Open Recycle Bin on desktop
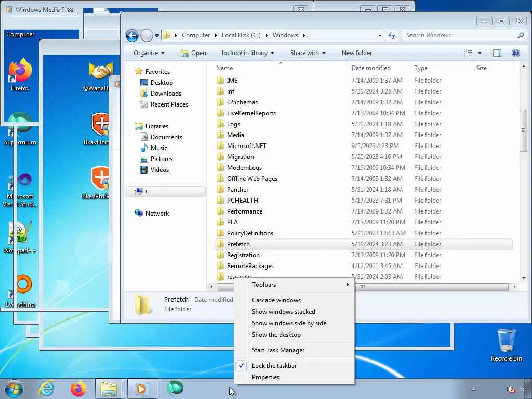Screen dimensions: 532x399 [x=506, y=345]
